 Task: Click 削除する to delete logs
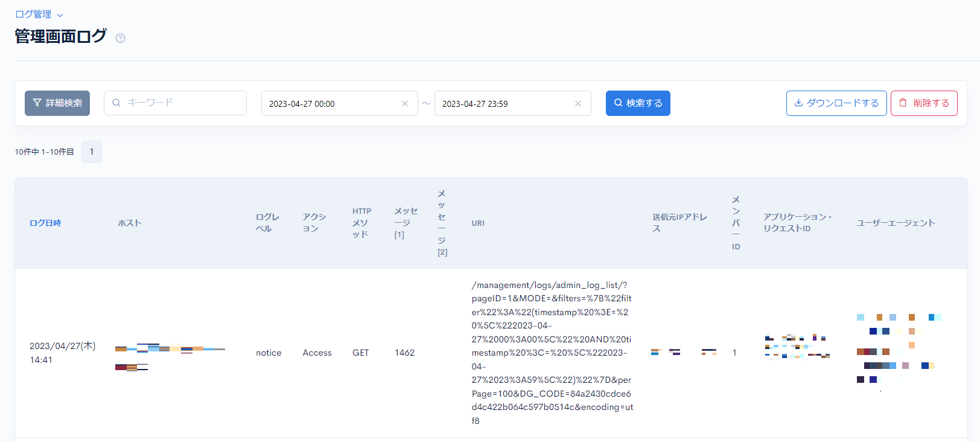coord(924,103)
